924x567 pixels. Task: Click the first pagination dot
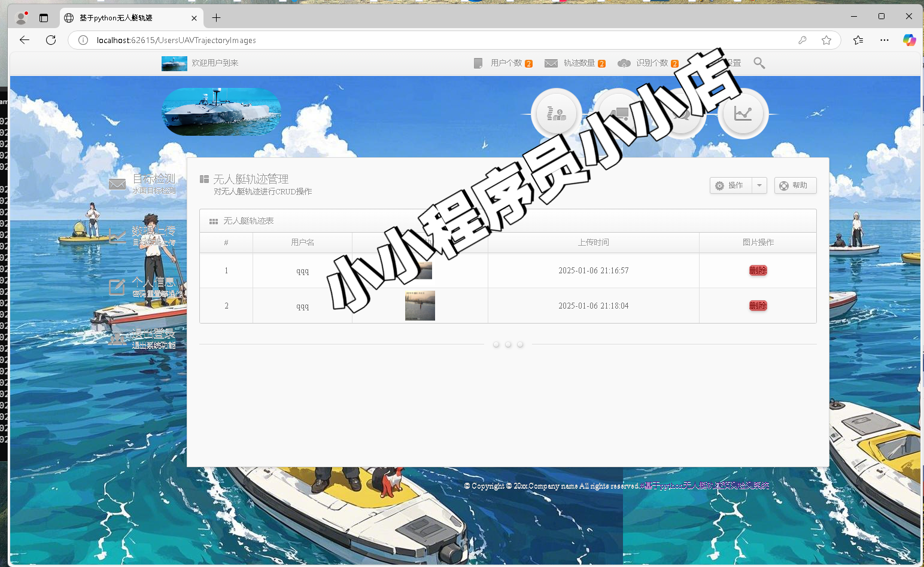click(496, 345)
